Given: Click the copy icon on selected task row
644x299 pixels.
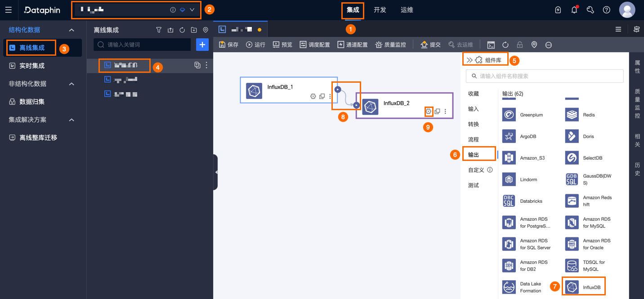Looking at the screenshot, I should (197, 65).
